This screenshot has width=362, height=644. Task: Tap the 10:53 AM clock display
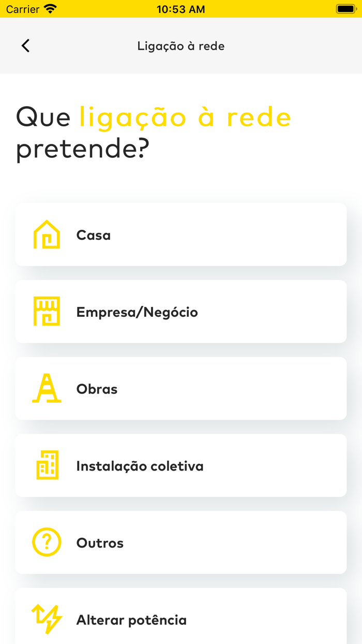(181, 8)
